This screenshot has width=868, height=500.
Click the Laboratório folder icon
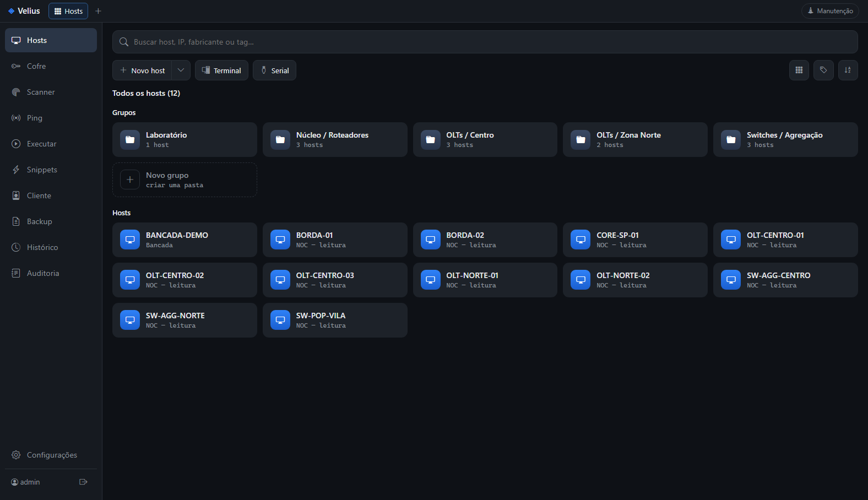tap(130, 140)
